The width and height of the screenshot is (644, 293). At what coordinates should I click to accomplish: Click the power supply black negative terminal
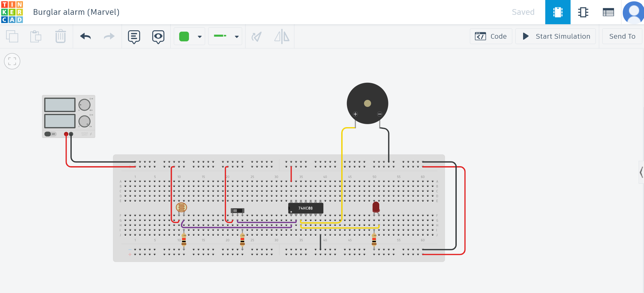[x=71, y=134]
